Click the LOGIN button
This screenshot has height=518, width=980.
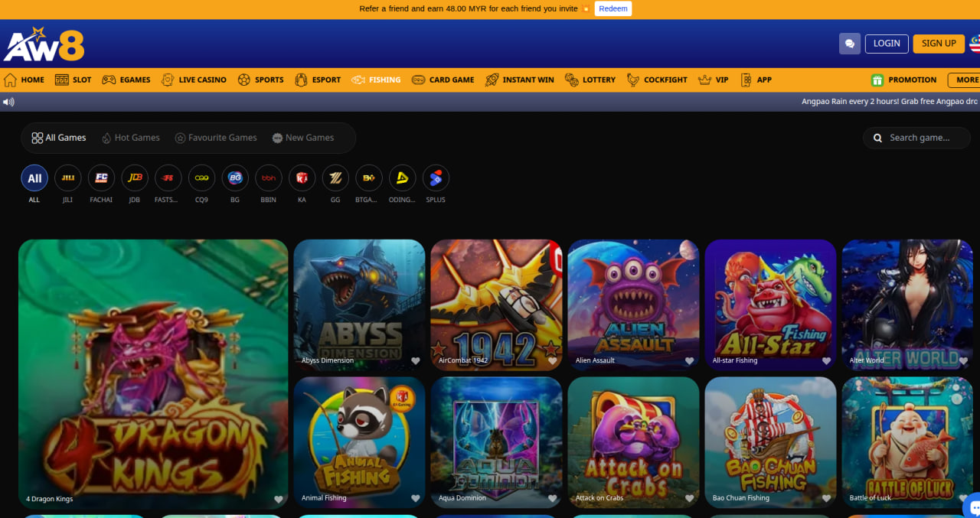tap(887, 44)
